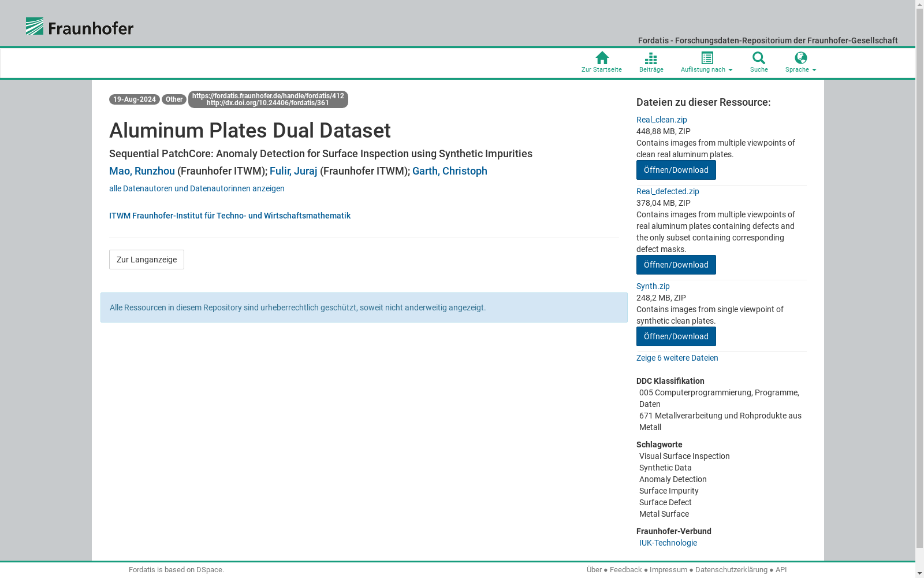Click Fordatis is based on DSpace text

[176, 570]
